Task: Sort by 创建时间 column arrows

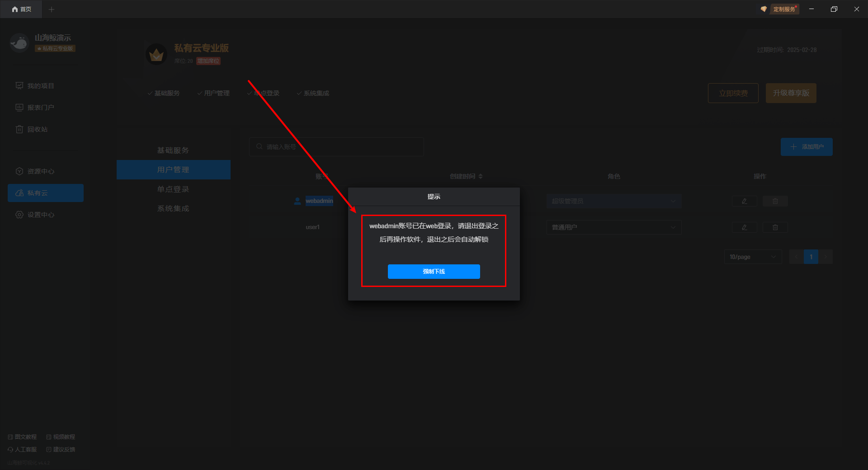Action: click(x=481, y=176)
